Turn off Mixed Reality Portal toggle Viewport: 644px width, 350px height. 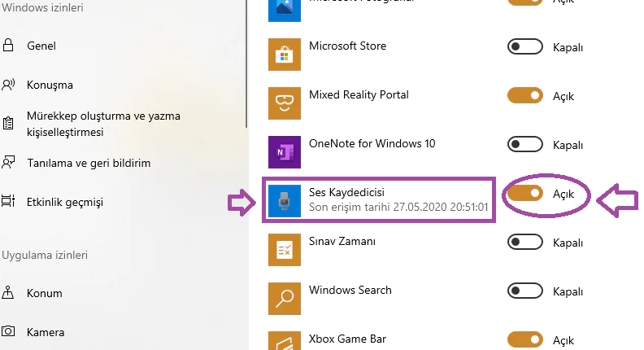[524, 96]
